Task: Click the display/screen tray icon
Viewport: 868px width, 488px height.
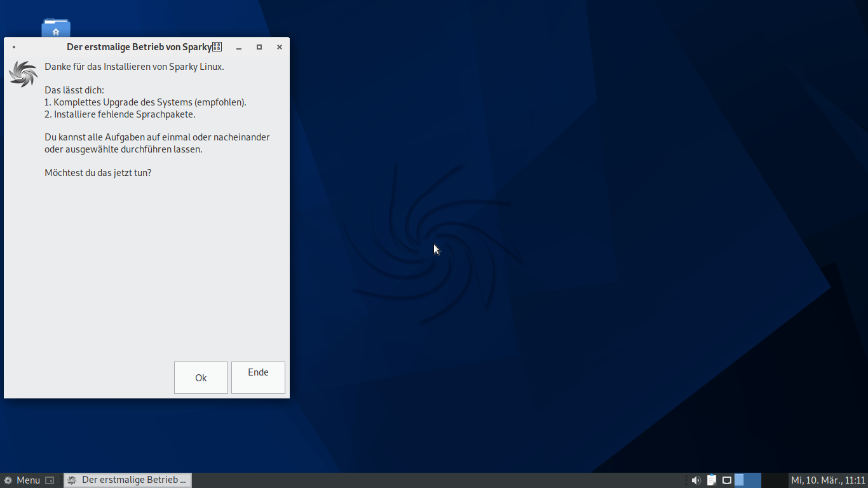Action: pyautogui.click(x=727, y=480)
